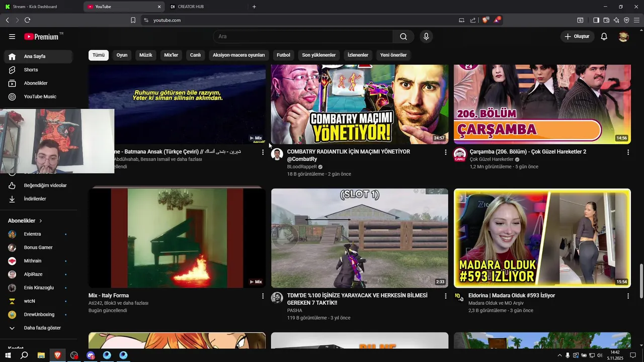Open options menu for Batmana Ansak video
This screenshot has height=362, width=644.
[x=263, y=152]
